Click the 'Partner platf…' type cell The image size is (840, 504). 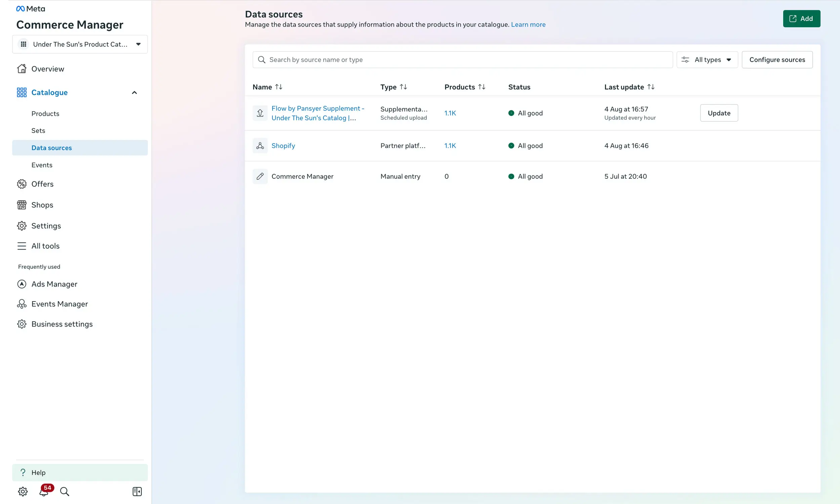tap(403, 146)
